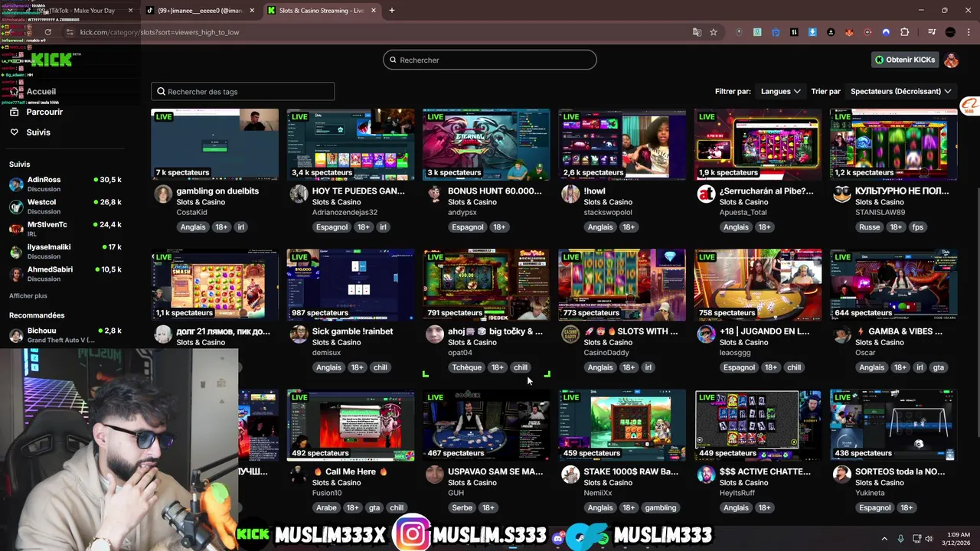
Task: Open the GUH USPAVAO SAM stream thumbnail
Action: [x=486, y=425]
